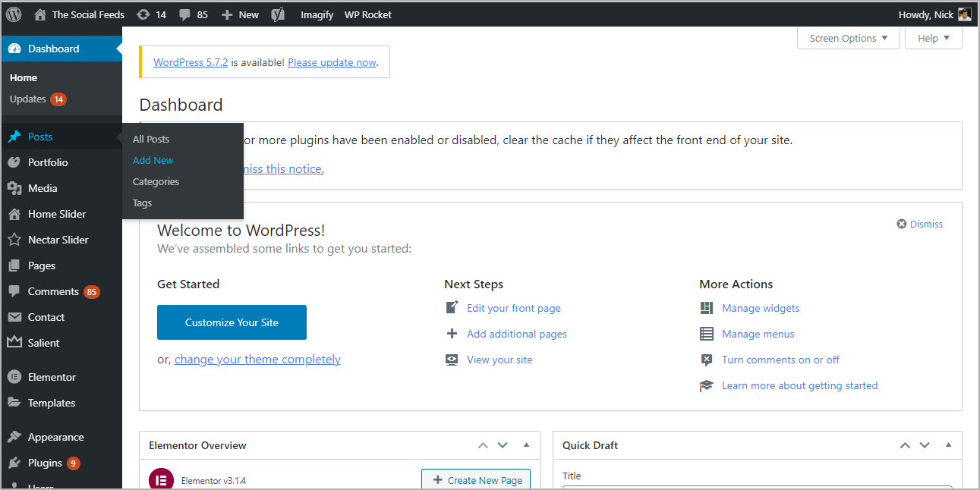
Task: Click the Create New Page button
Action: [476, 480]
